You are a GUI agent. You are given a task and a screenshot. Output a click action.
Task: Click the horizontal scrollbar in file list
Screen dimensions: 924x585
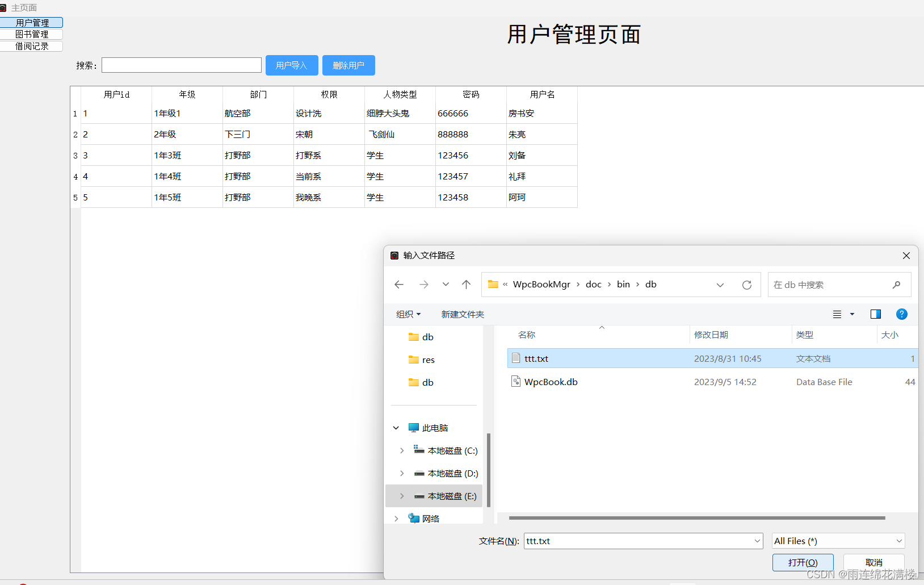coord(697,518)
